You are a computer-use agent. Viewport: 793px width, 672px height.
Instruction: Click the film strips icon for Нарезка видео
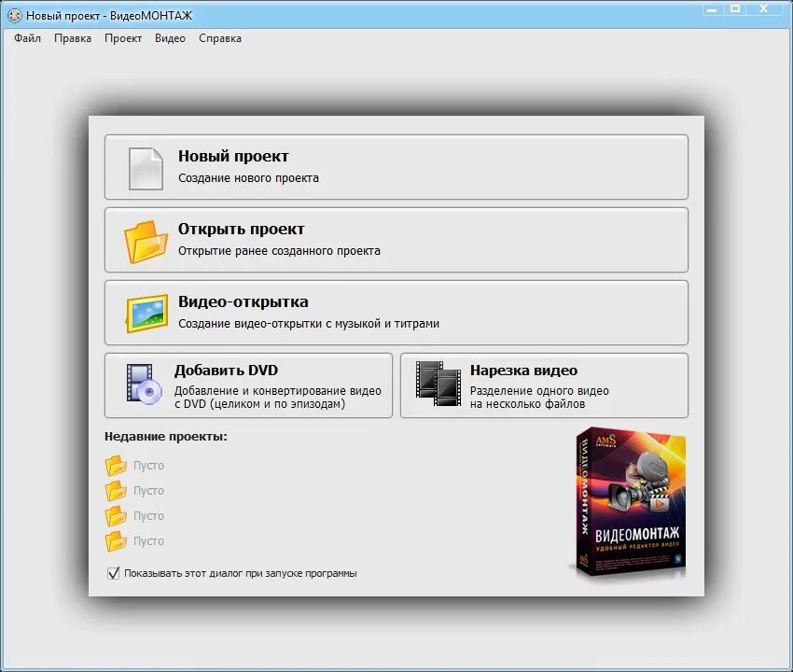(x=438, y=383)
